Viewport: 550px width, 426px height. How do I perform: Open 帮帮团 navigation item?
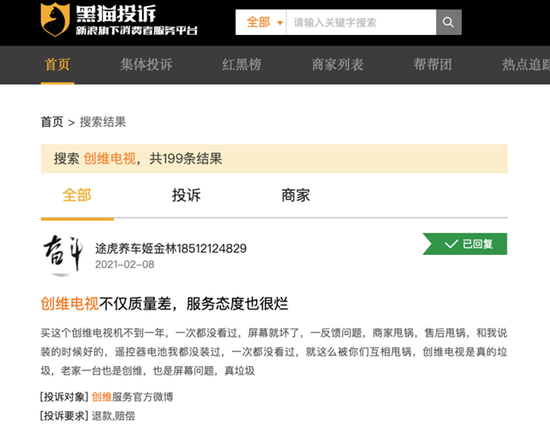click(x=432, y=65)
